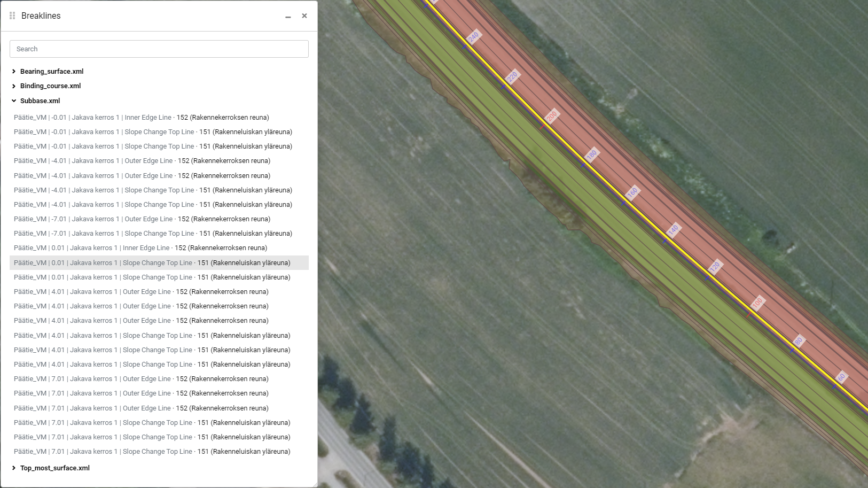
Task: Click the red station 200 label on map
Action: [x=552, y=115]
